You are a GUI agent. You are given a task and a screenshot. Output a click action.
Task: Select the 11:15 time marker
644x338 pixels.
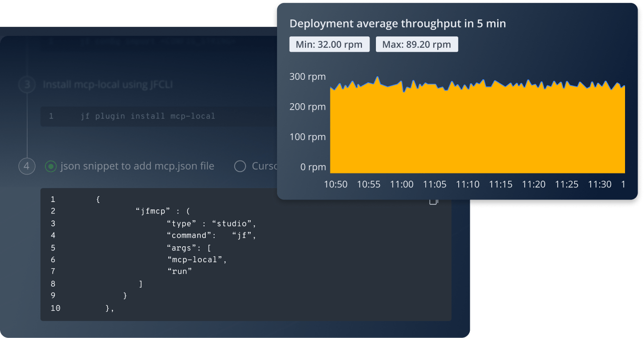500,184
